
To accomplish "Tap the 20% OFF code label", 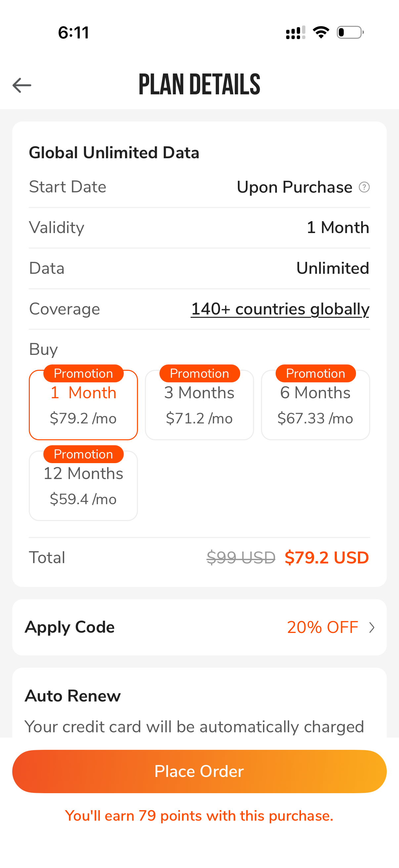I will click(x=322, y=627).
